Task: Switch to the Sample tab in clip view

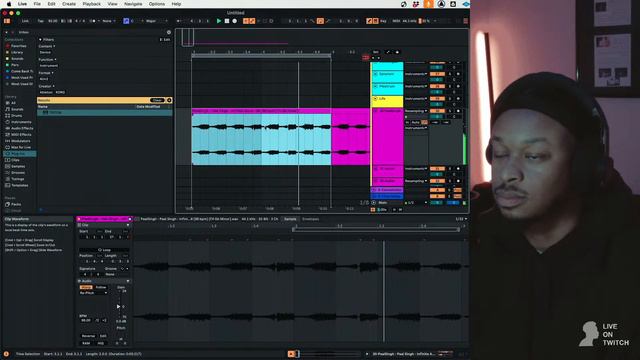Action: pyautogui.click(x=290, y=219)
